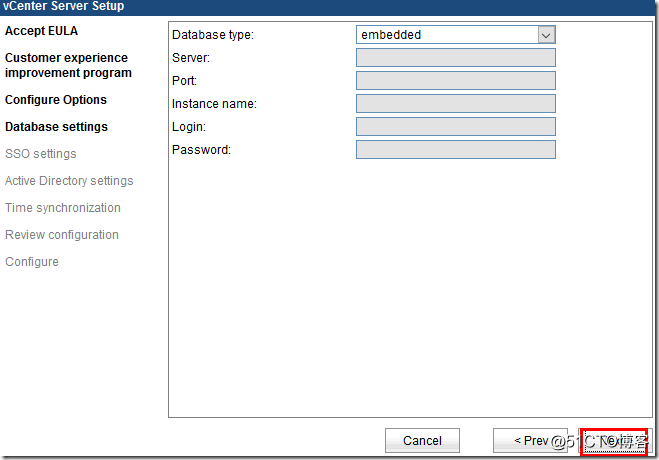
Task: Click the Server input field
Action: [456, 58]
